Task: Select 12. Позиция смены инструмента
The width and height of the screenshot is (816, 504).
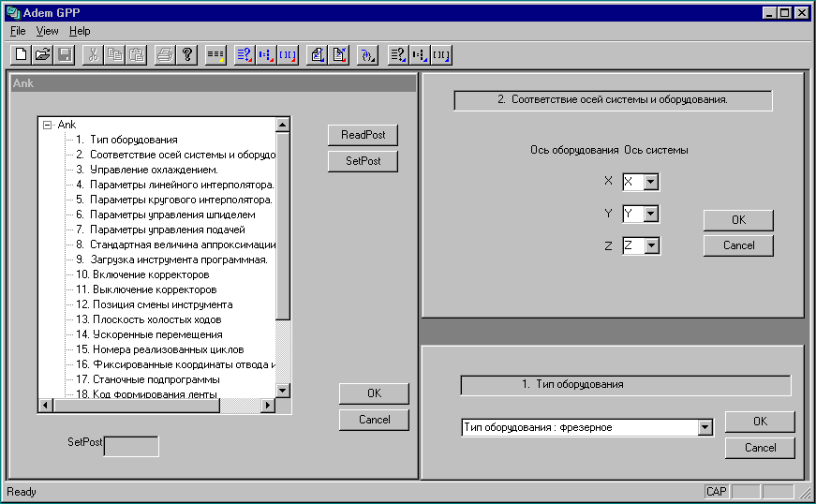Action: coord(154,304)
